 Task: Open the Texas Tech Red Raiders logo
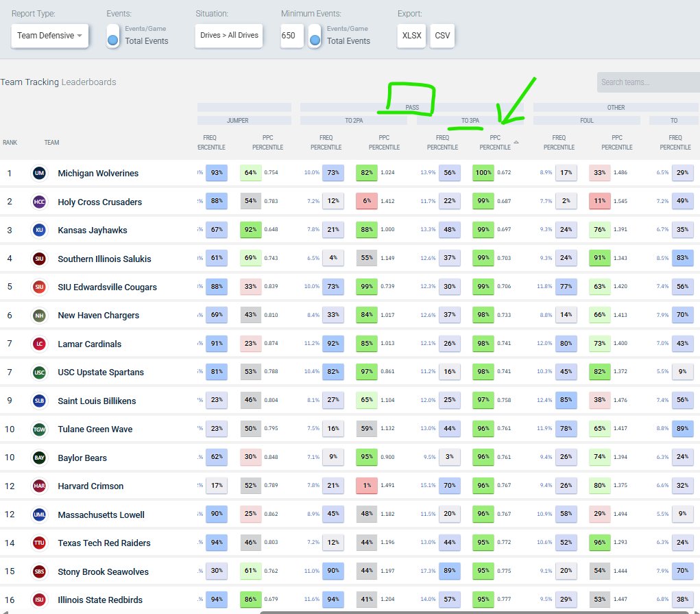pyautogui.click(x=39, y=543)
